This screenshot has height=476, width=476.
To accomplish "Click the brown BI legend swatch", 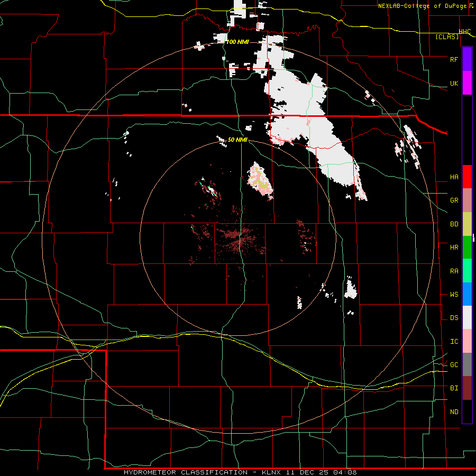I will (467, 388).
